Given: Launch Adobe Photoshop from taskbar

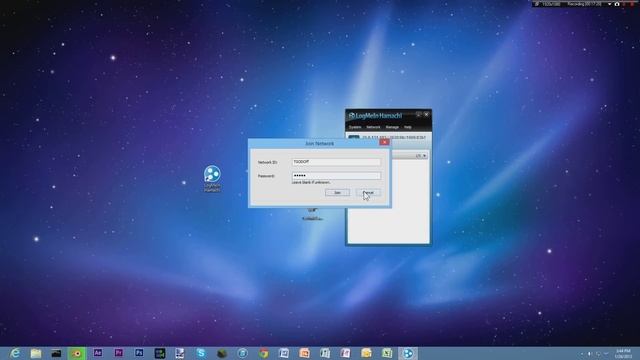Looking at the screenshot, I should pyautogui.click(x=139, y=353).
